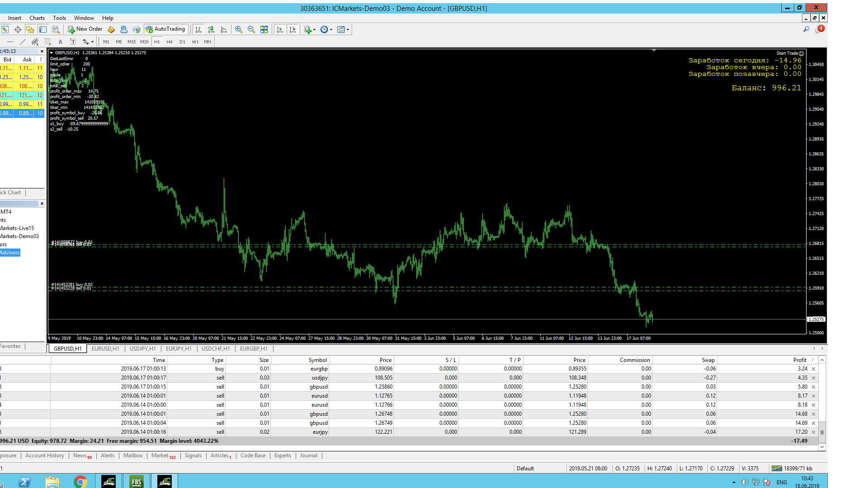Open the Charts menu
The width and height of the screenshot is (868, 488).
[x=37, y=18]
